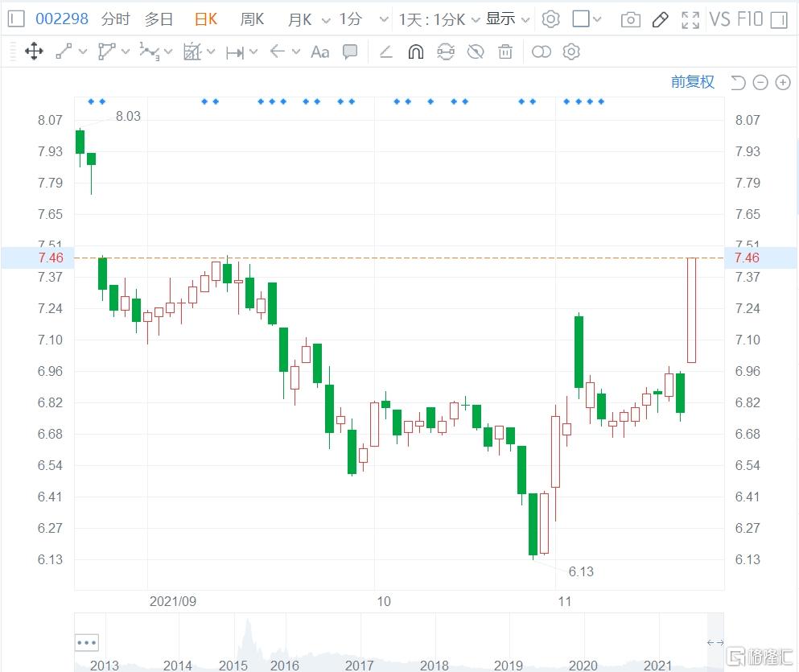799x672 pixels.
Task: Switch to the 分时 tab
Action: 116,19
